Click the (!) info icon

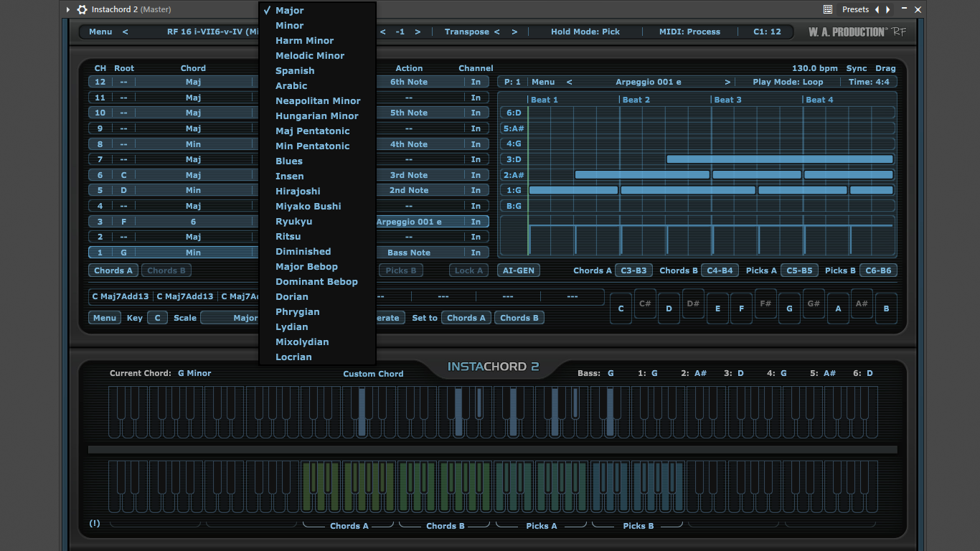pyautogui.click(x=95, y=523)
